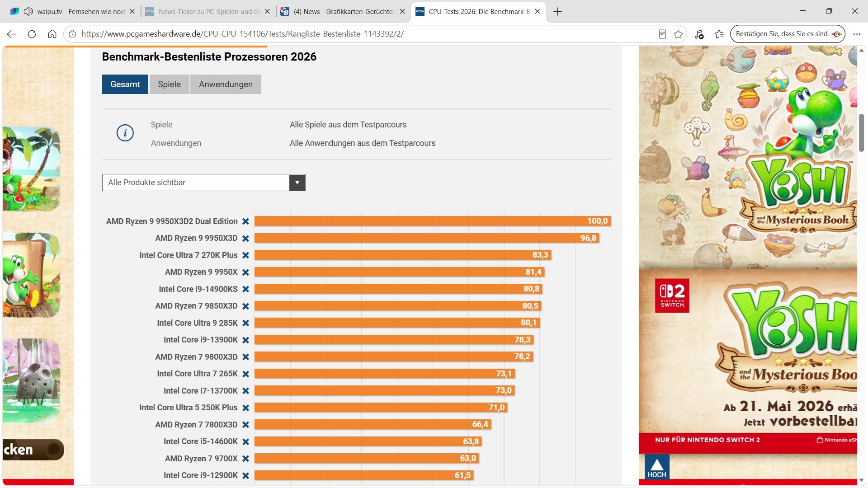Open the immersive reader view
Image resolution: width=868 pixels, height=488 pixels.
pos(662,34)
